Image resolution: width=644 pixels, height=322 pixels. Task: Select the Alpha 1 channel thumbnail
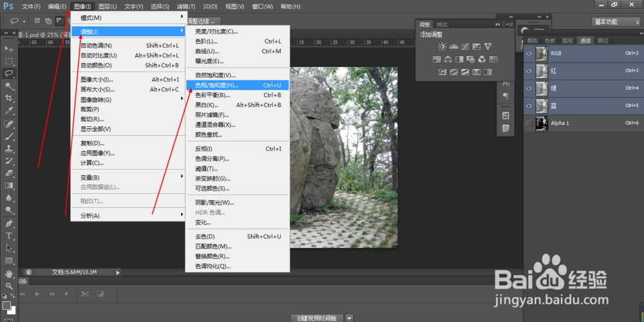point(542,123)
